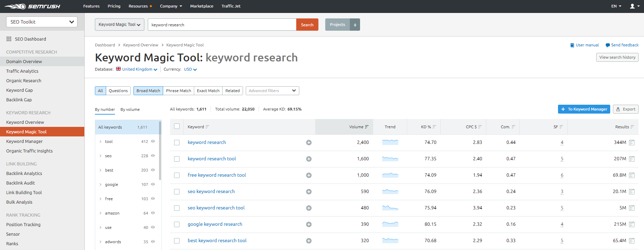Click the plus icon beside keyword research row
The width and height of the screenshot is (644, 250).
point(309,143)
